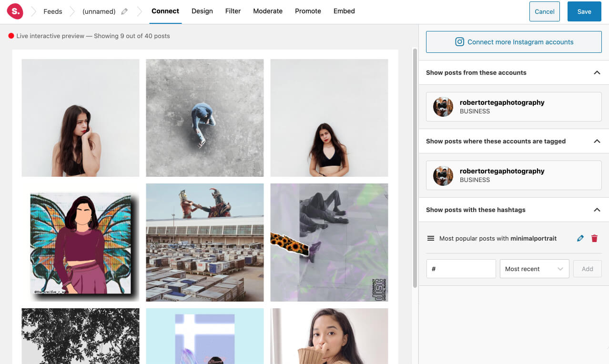This screenshot has width=609, height=364.
Task: Open light blue cross artwork post
Action: 205,336
